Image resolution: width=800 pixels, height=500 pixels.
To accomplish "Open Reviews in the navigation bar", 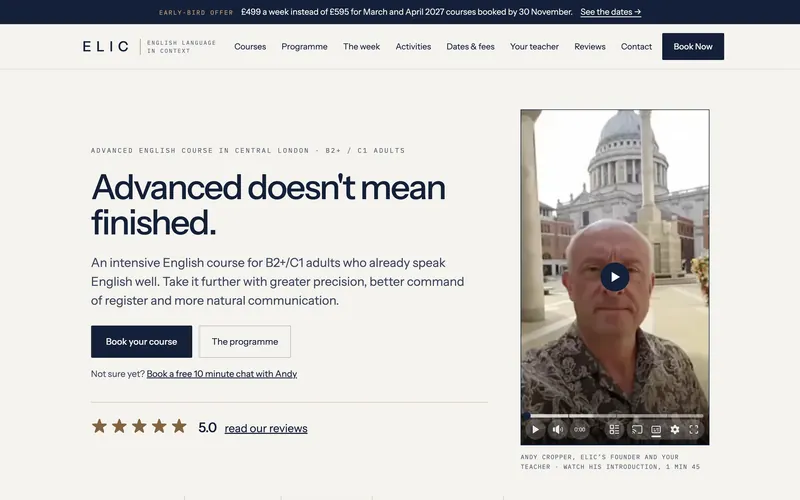I will [x=590, y=46].
